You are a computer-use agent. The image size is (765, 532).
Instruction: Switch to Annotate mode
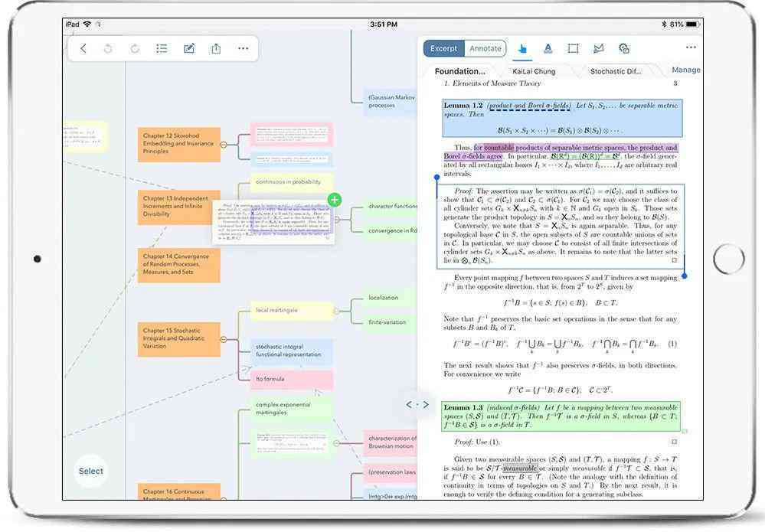[x=485, y=48]
